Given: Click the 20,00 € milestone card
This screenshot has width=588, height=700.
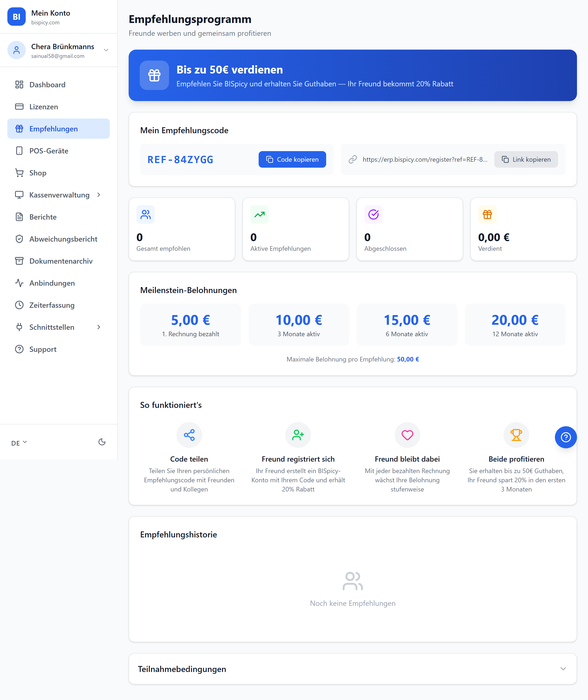Looking at the screenshot, I should pos(515,324).
